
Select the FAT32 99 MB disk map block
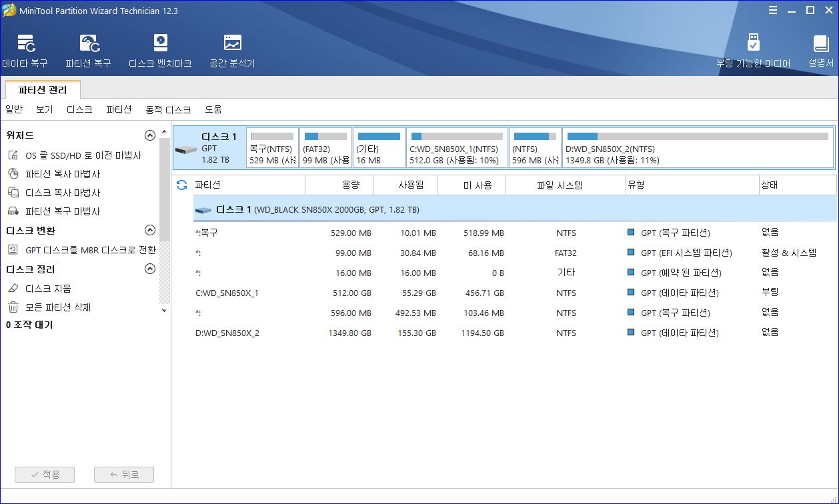click(x=325, y=148)
